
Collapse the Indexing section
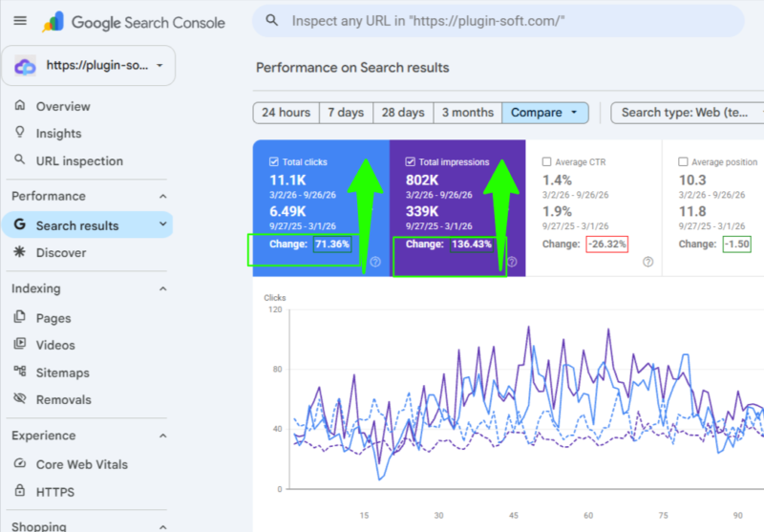[162, 288]
